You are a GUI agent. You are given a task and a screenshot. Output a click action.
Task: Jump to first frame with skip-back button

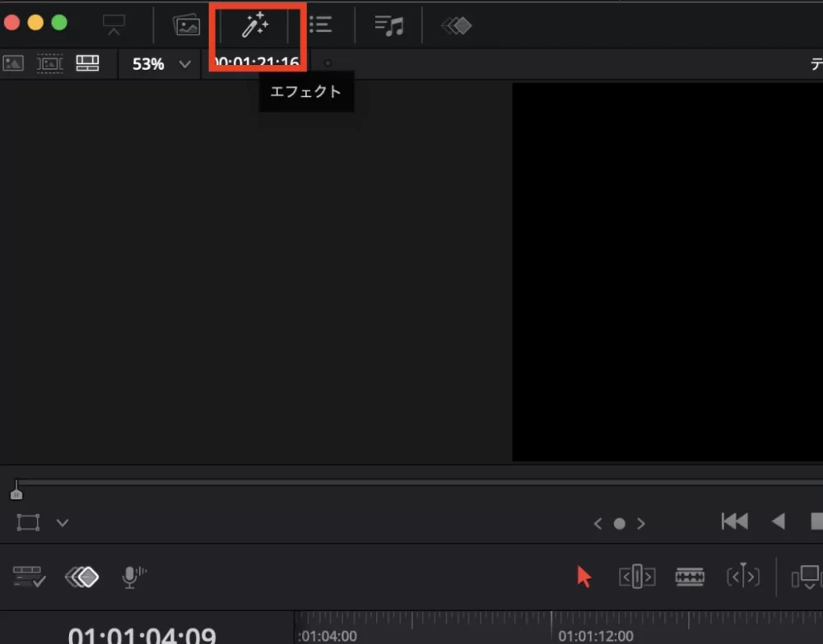tap(734, 521)
